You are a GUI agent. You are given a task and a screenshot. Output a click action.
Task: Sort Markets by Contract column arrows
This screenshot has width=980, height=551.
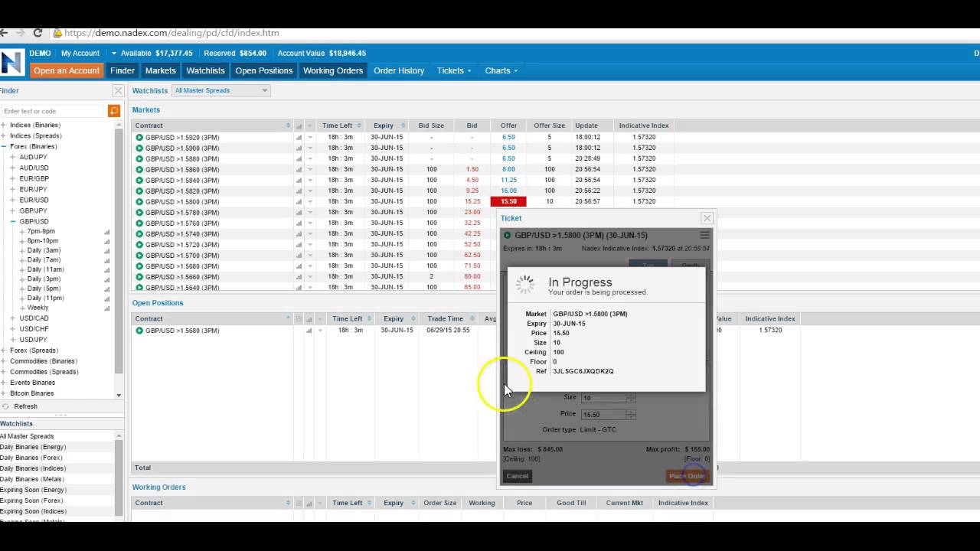[x=289, y=126]
